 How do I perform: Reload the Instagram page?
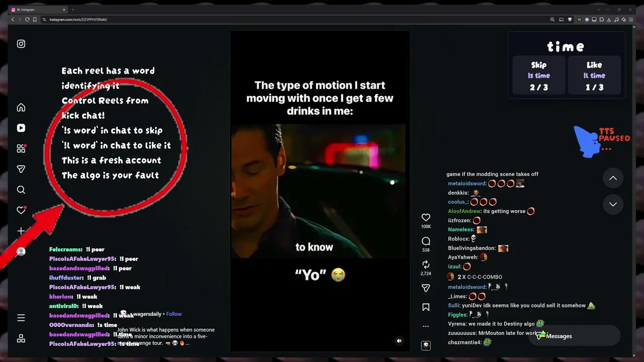[27, 20]
